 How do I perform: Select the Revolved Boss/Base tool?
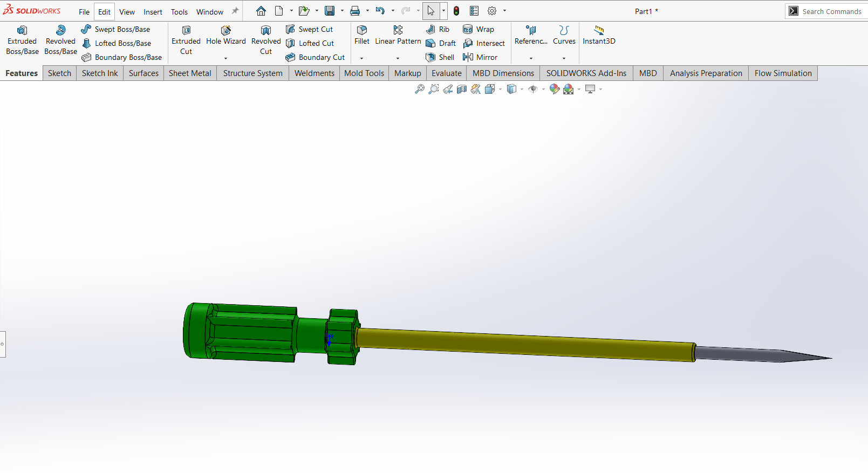coord(60,40)
